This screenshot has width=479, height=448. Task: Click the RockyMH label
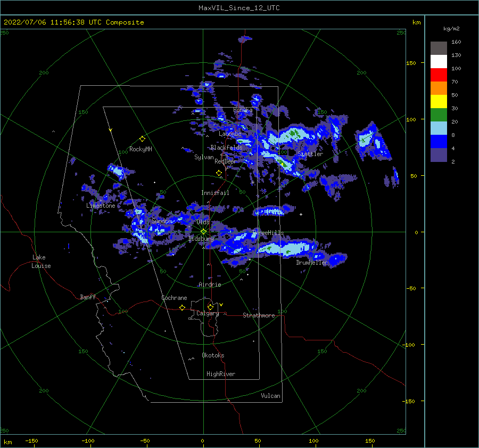[x=141, y=149]
